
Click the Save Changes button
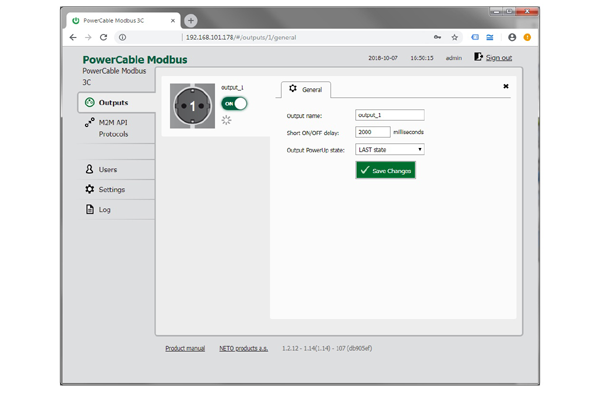(386, 170)
